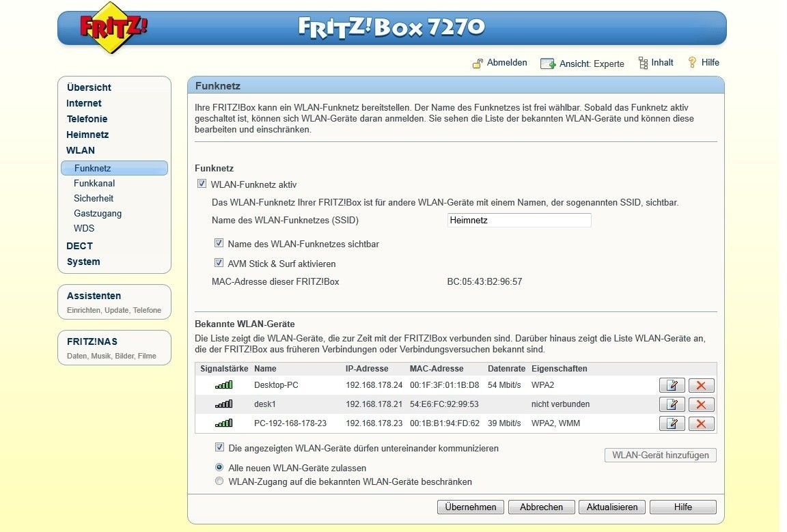The height and width of the screenshot is (532, 787).
Task: Click the 54 Mbit/s data rate
Action: [504, 385]
